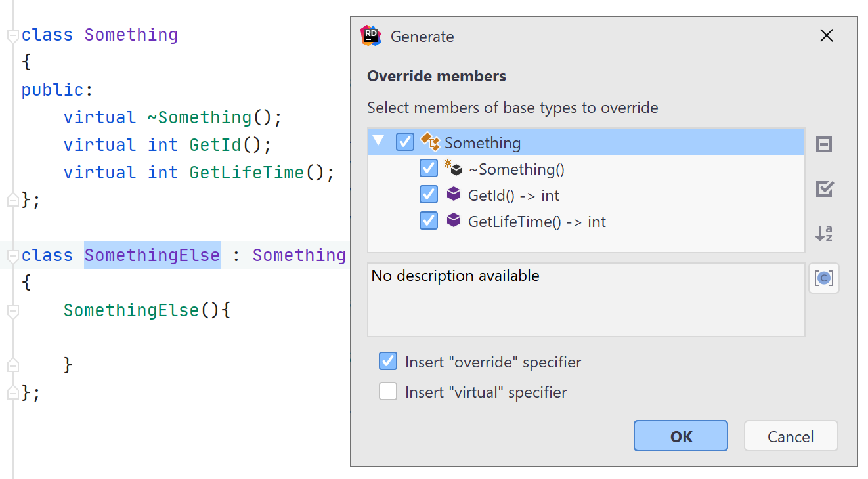The width and height of the screenshot is (868, 479).
Task: Collapse all nodes with the minus icon
Action: point(824,144)
